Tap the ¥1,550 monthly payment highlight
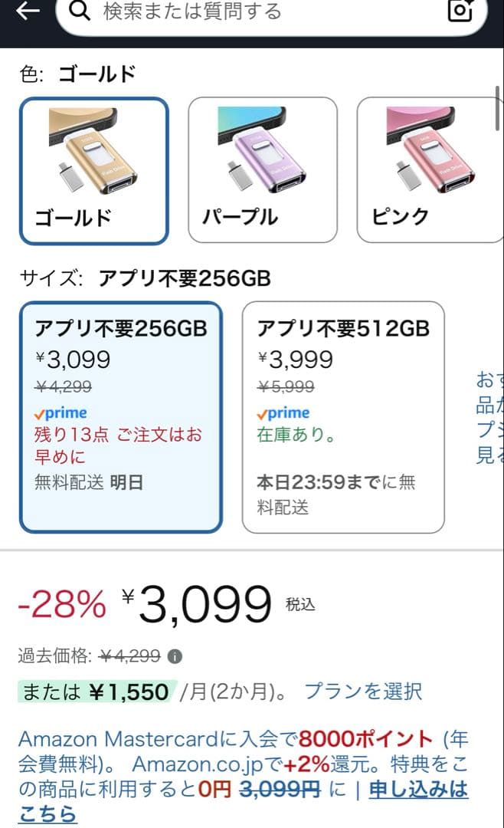 tap(97, 692)
